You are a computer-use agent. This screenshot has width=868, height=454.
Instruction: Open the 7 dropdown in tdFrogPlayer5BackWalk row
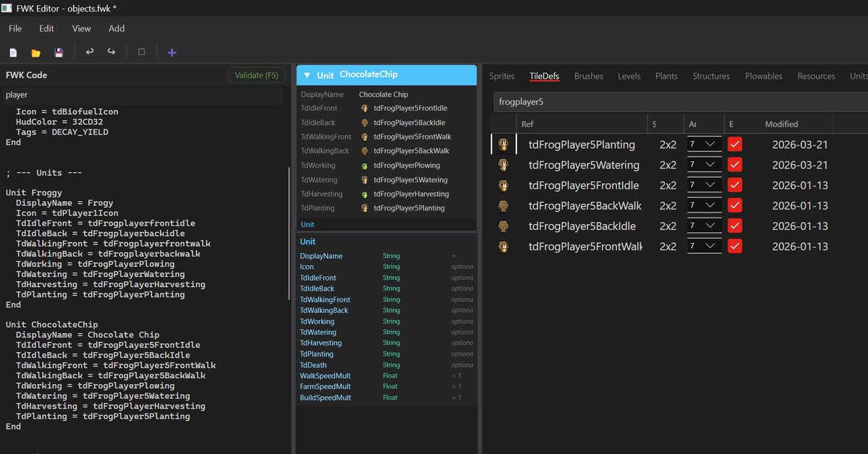coord(704,206)
